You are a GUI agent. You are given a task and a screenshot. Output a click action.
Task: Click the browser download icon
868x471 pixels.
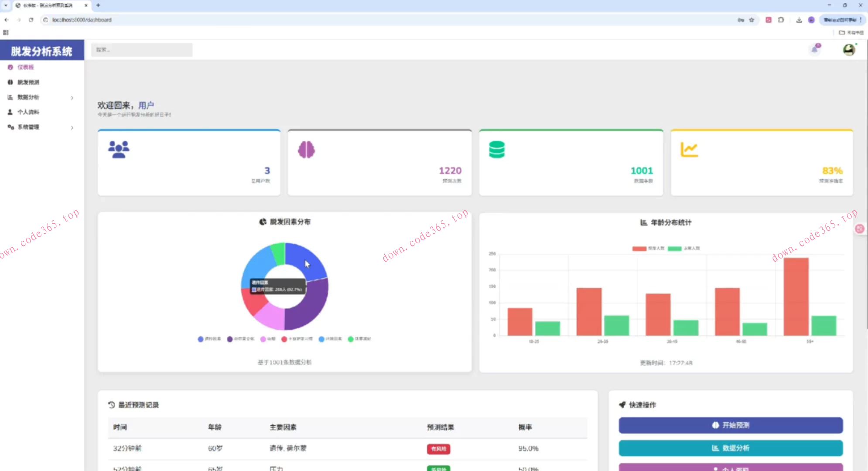[799, 20]
